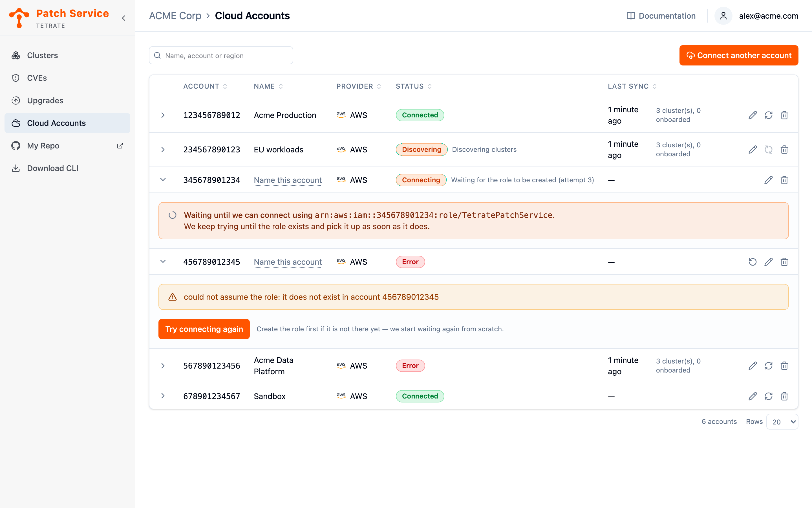Screen dimensions: 812x508
Task: Retry connection icon for account 456789012345
Action: (753, 262)
